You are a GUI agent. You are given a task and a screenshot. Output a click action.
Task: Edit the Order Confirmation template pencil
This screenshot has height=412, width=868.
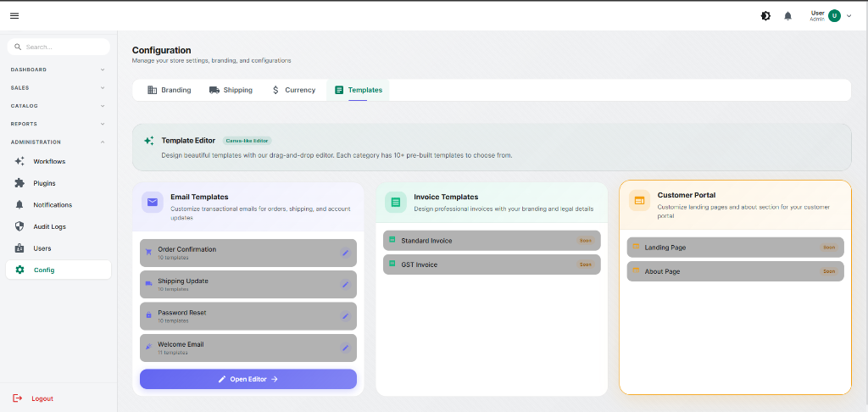point(345,253)
